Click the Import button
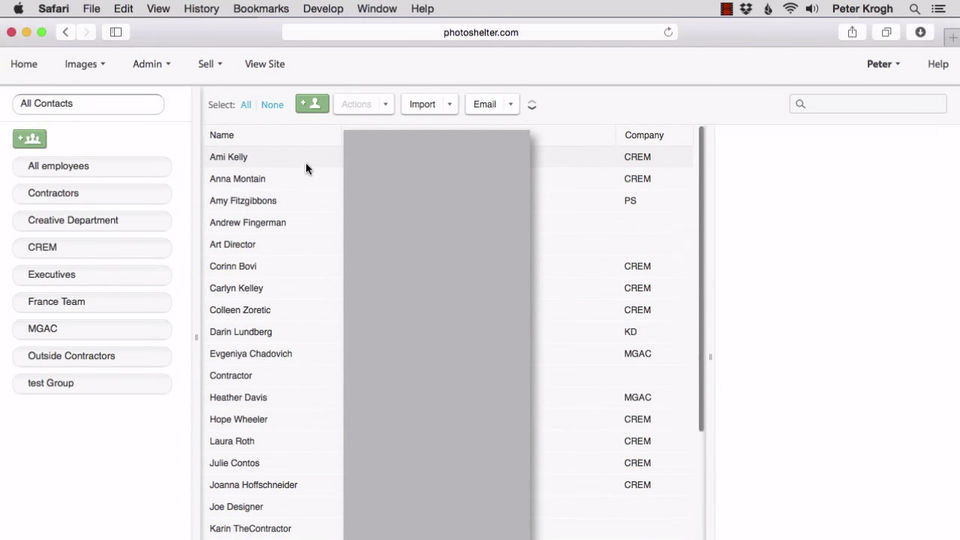Image resolution: width=960 pixels, height=540 pixels. pos(422,104)
